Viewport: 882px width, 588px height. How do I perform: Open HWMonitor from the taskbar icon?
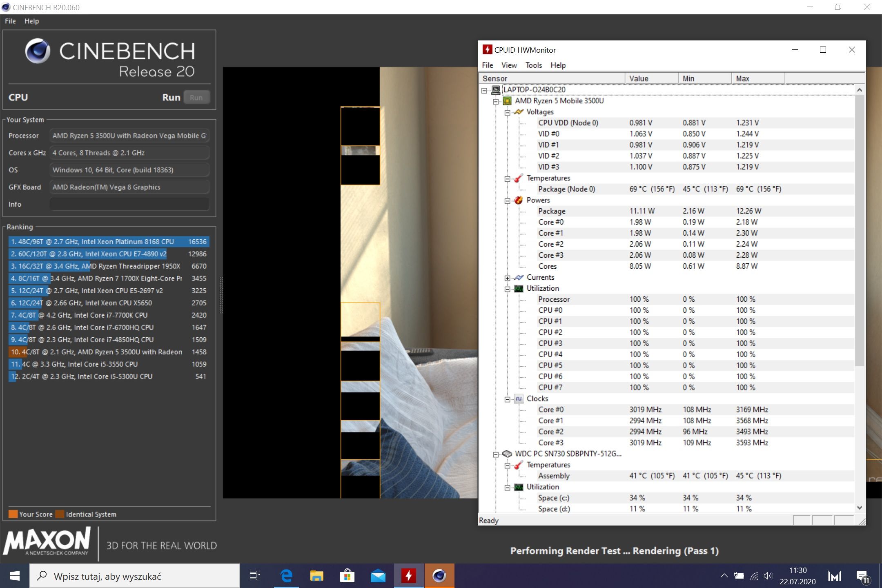click(x=409, y=576)
